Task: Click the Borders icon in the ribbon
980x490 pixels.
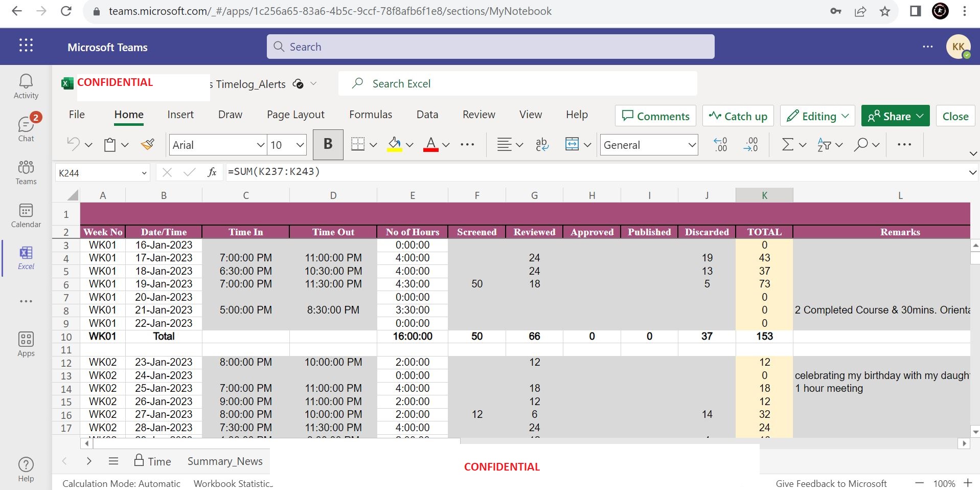Action: tap(358, 145)
